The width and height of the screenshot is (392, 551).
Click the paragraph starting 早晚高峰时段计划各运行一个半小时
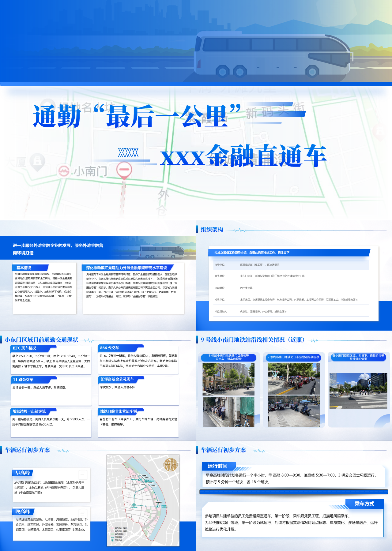pos(291,478)
